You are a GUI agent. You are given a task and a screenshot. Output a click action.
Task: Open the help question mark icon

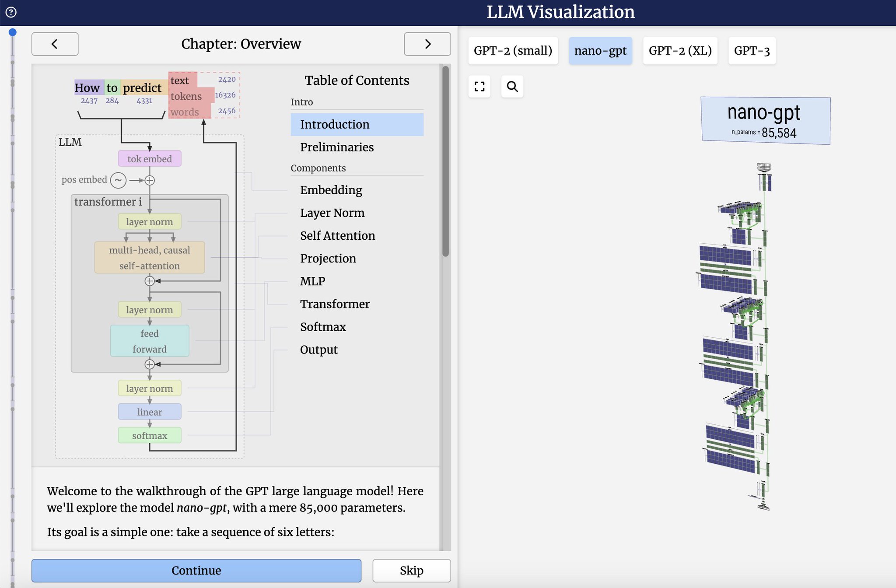point(11,12)
